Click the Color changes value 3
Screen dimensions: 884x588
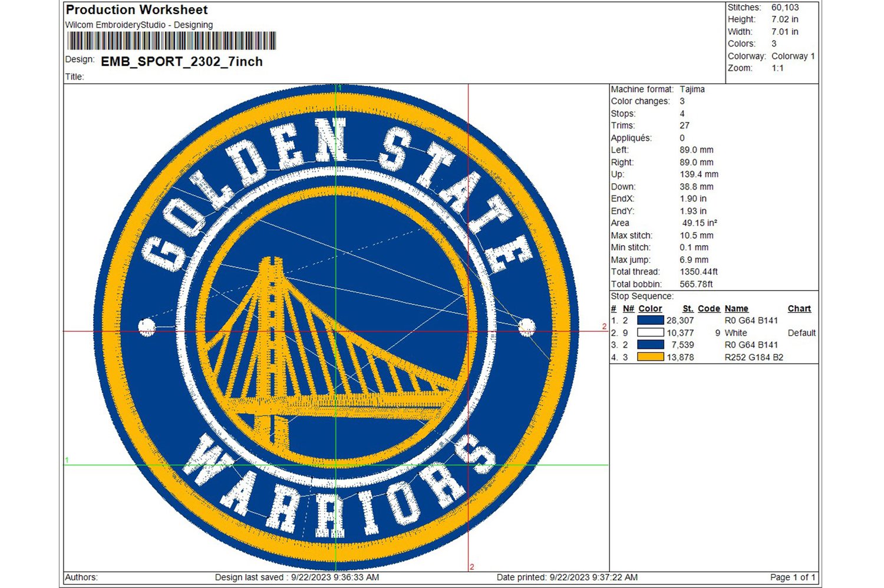(682, 101)
